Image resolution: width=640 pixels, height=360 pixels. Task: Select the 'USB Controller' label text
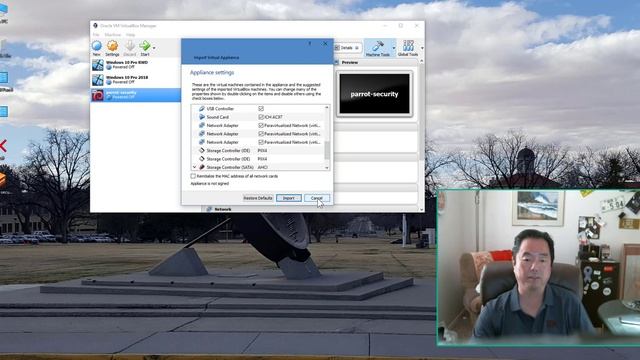point(220,109)
